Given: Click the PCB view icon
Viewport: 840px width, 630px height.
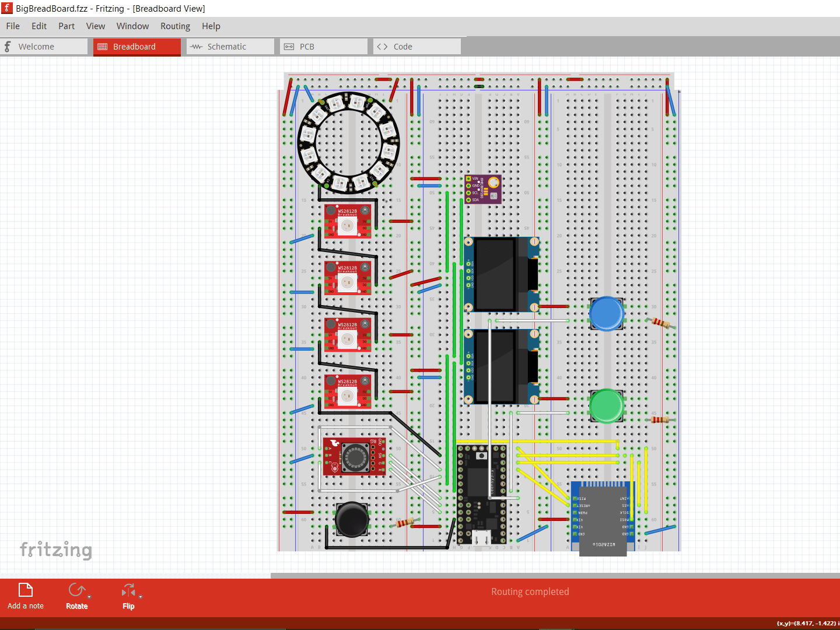Looking at the screenshot, I should click(289, 45).
